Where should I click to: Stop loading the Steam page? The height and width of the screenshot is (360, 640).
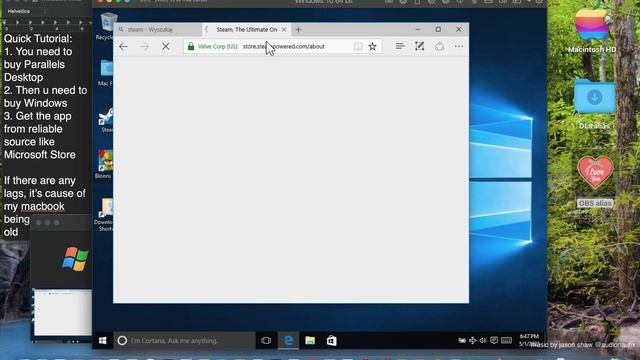165,47
